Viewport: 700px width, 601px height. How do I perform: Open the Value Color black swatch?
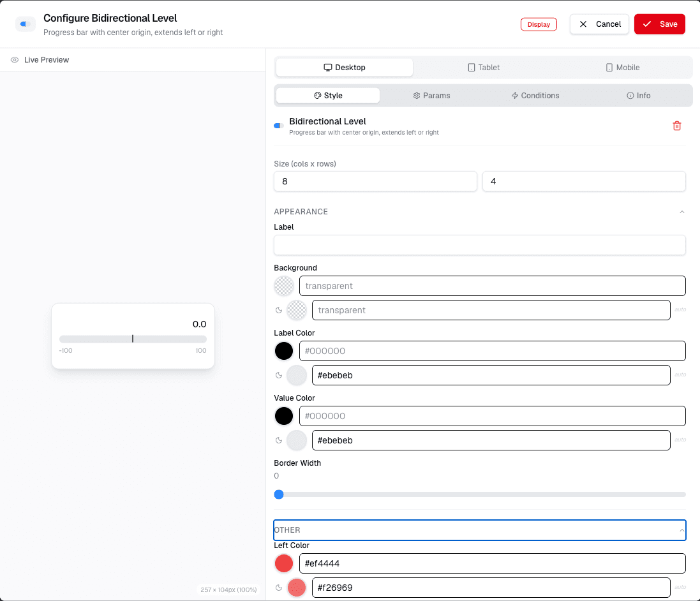pos(284,416)
